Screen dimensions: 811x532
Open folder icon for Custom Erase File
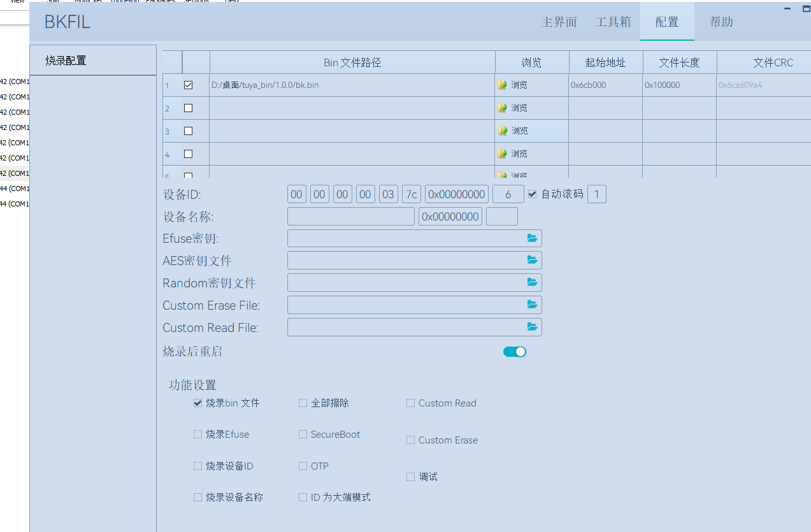pos(533,305)
